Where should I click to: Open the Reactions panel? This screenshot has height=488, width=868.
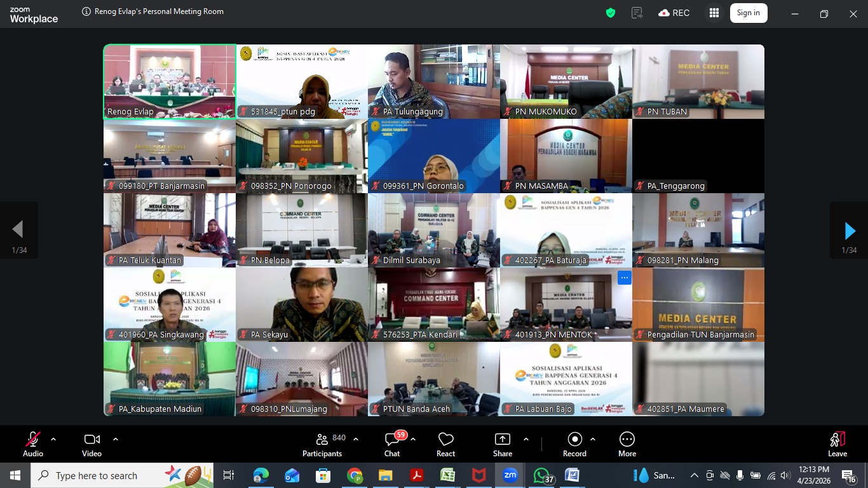pos(445,443)
